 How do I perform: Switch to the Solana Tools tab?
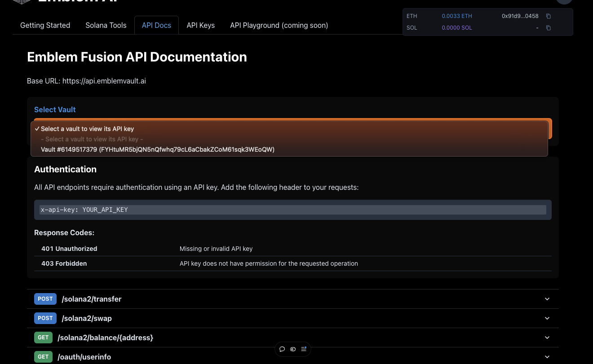[x=106, y=25]
